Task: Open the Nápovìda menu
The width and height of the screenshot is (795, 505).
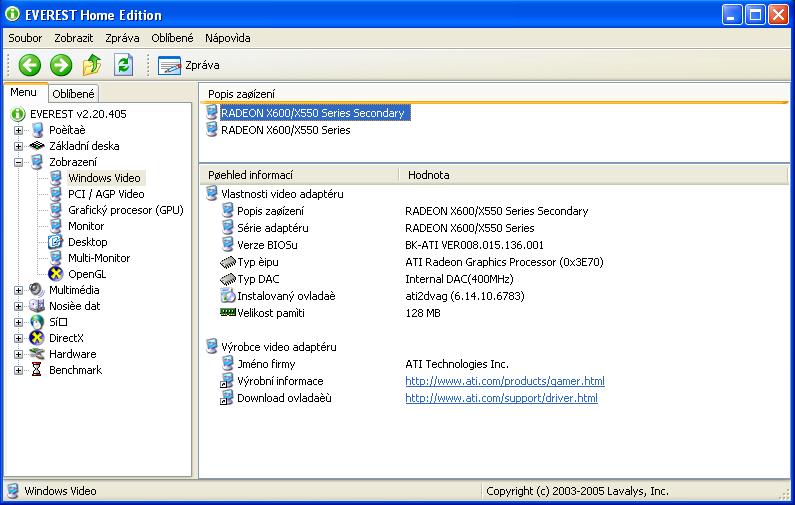Action: coord(228,38)
